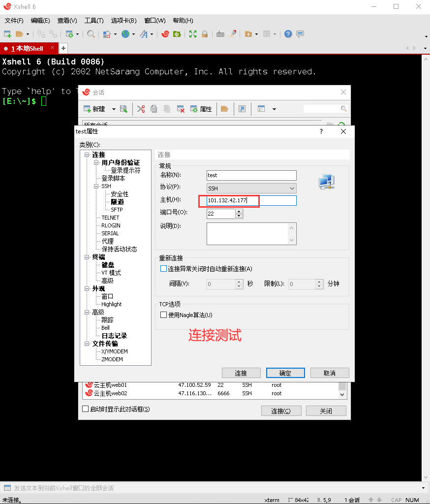This screenshot has height=504, width=430.
Task: Collapse the 外观 tree node
Action: pos(87,288)
